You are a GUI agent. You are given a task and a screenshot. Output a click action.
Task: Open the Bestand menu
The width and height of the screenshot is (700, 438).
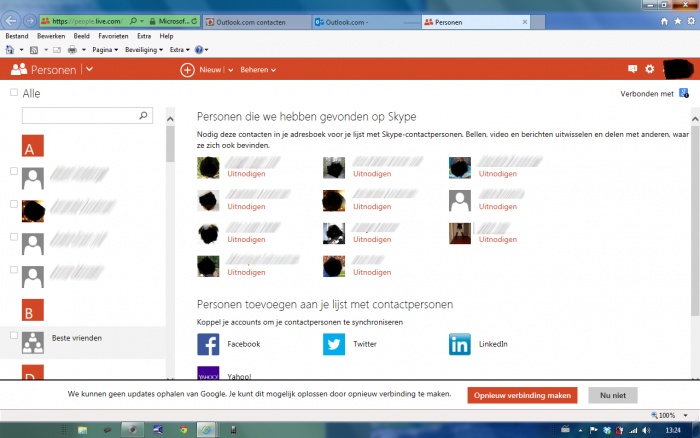click(17, 36)
